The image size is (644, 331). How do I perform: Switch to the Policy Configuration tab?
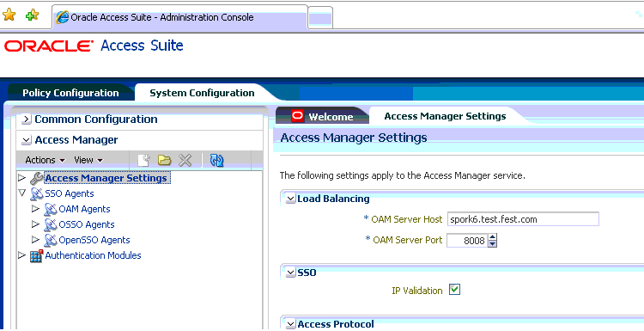coord(70,93)
